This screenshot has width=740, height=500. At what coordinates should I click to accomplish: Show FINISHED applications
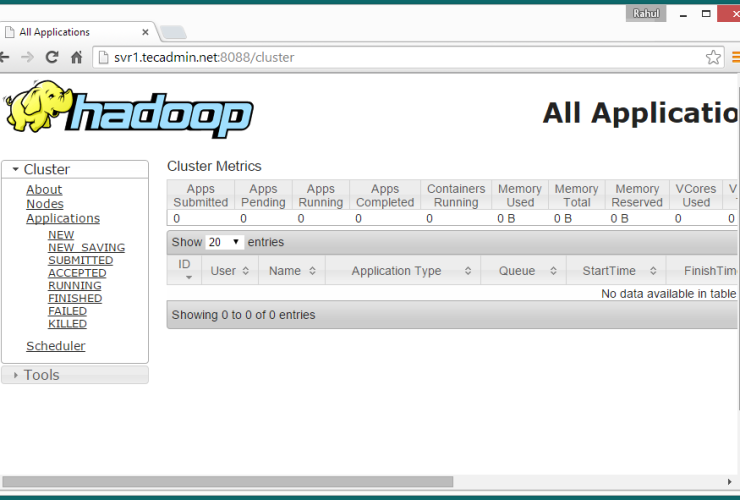point(75,298)
